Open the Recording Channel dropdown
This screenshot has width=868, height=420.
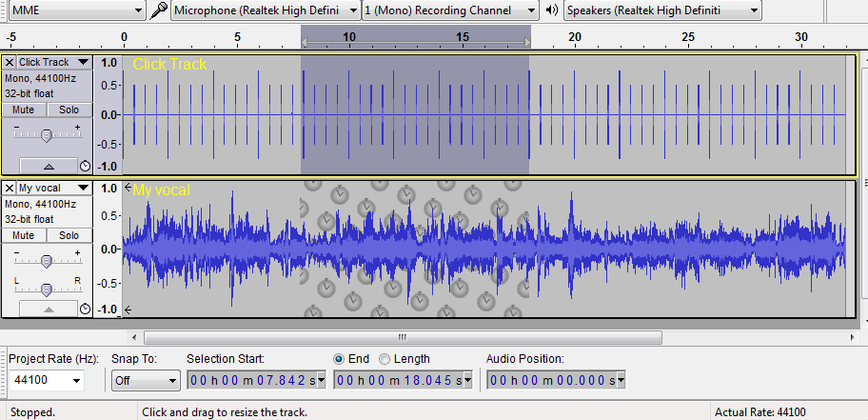pos(450,10)
